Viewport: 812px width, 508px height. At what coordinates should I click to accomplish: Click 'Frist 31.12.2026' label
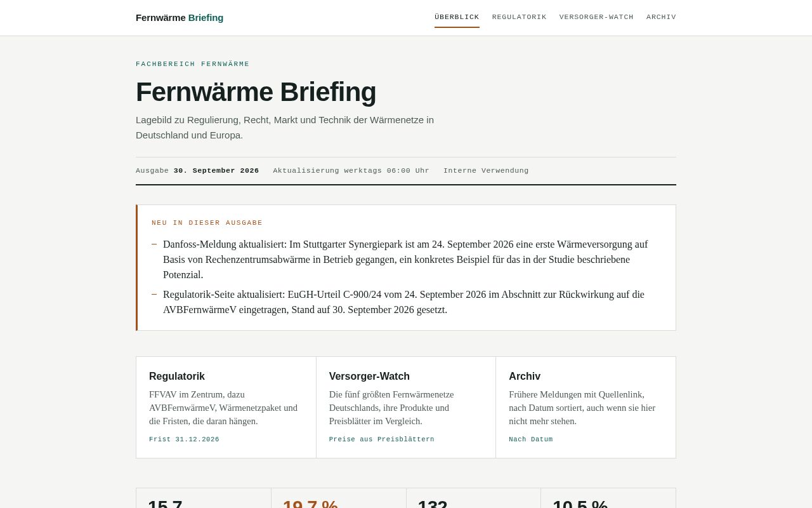184,439
